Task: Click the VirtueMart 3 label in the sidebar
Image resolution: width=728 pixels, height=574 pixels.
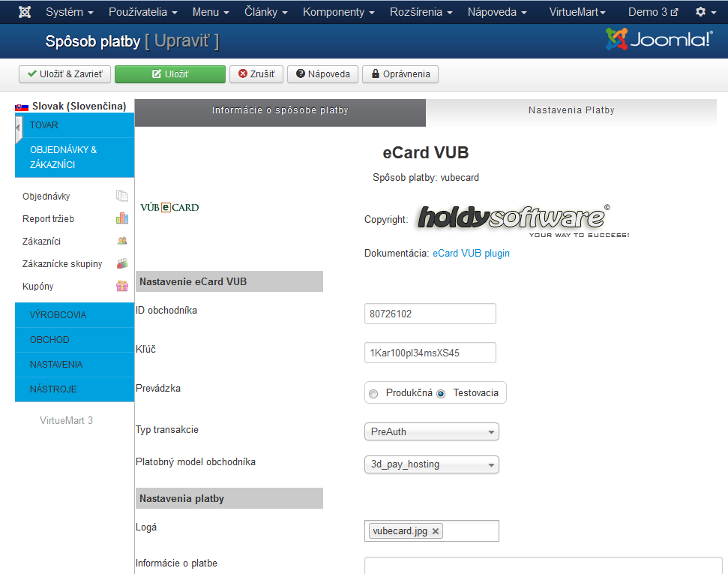Action: point(67,421)
